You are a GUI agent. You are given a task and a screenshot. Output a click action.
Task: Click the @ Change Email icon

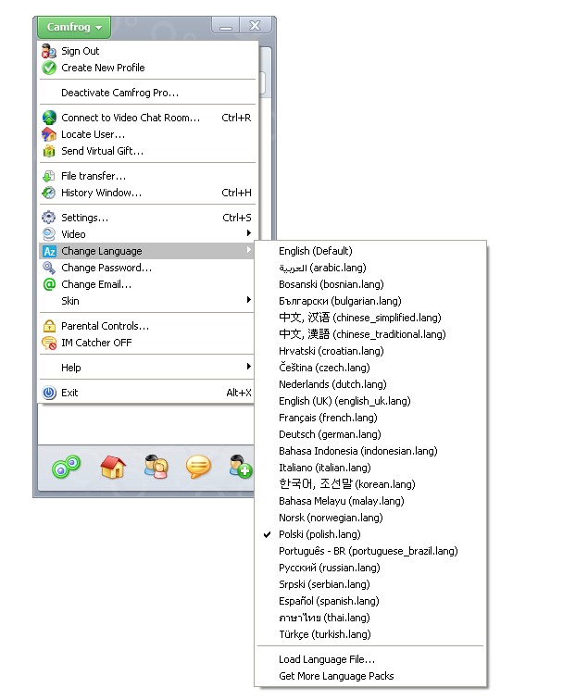tap(49, 284)
